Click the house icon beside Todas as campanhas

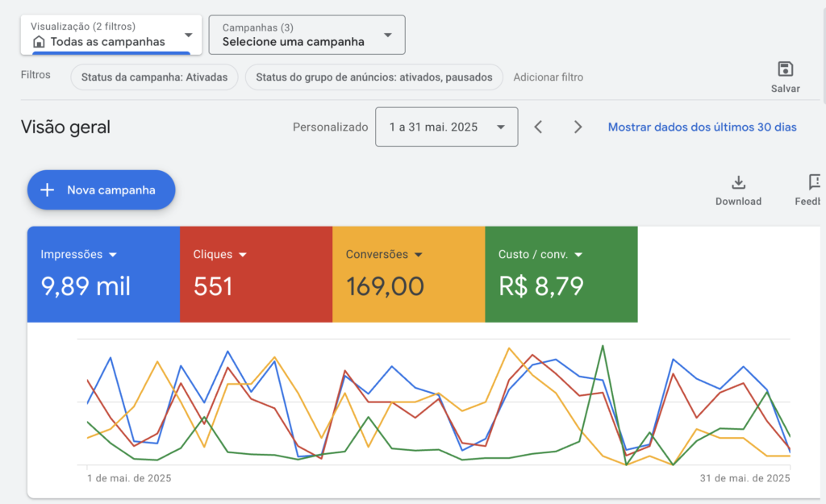[x=39, y=42]
